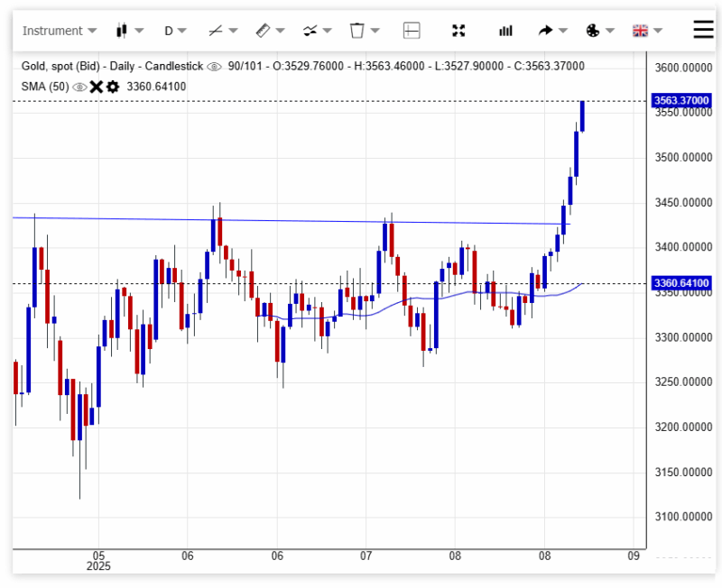Open the Instrument selector dropdown
The width and height of the screenshot is (722, 588).
point(59,31)
